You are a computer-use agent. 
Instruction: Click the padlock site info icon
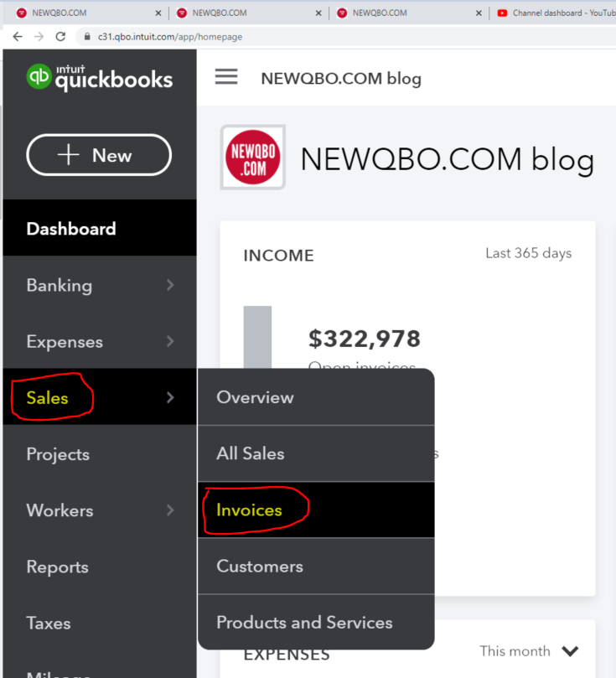click(87, 37)
